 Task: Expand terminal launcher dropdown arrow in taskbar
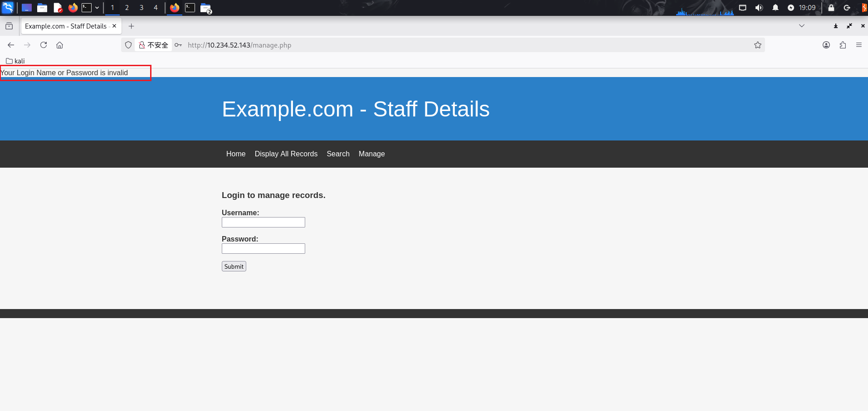pyautogui.click(x=97, y=8)
